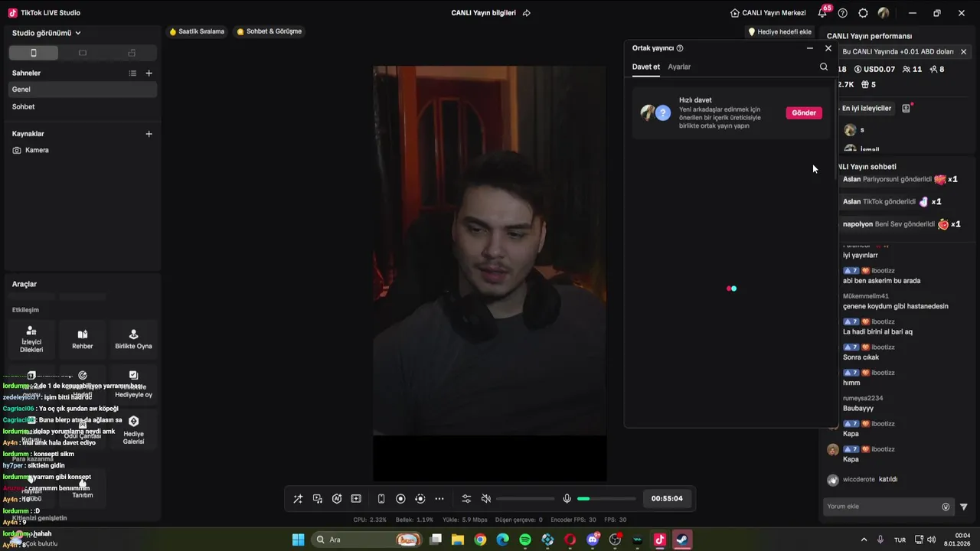Adjust the microphone volume slider

click(x=606, y=499)
